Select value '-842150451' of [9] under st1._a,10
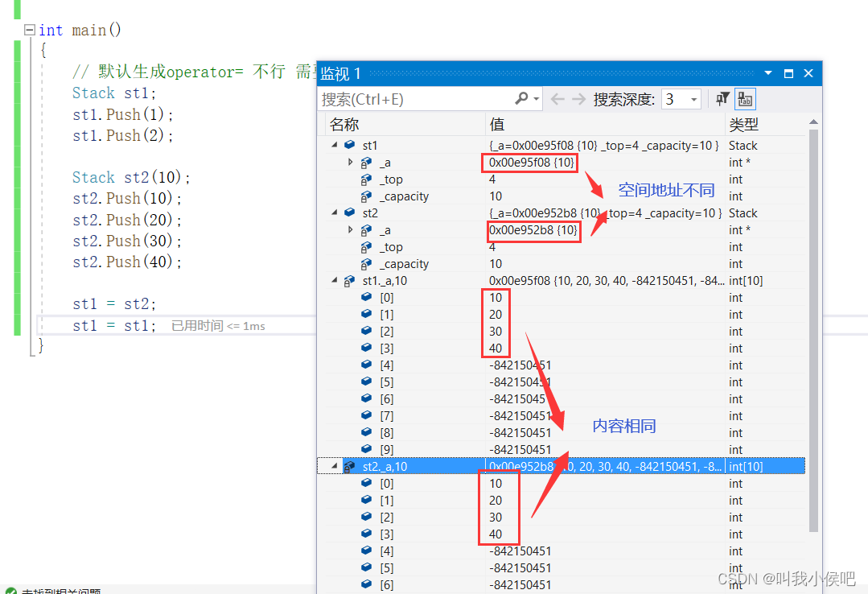This screenshot has height=594, width=868. (520, 449)
